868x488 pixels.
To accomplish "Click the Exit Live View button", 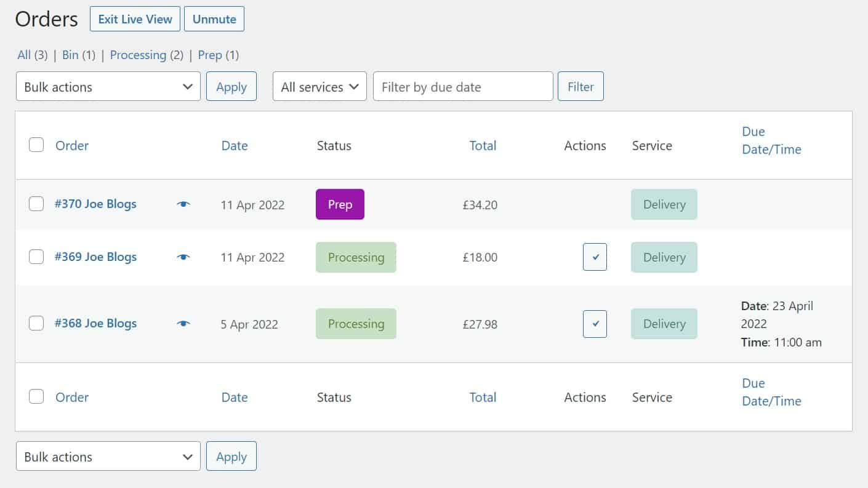I will click(135, 19).
